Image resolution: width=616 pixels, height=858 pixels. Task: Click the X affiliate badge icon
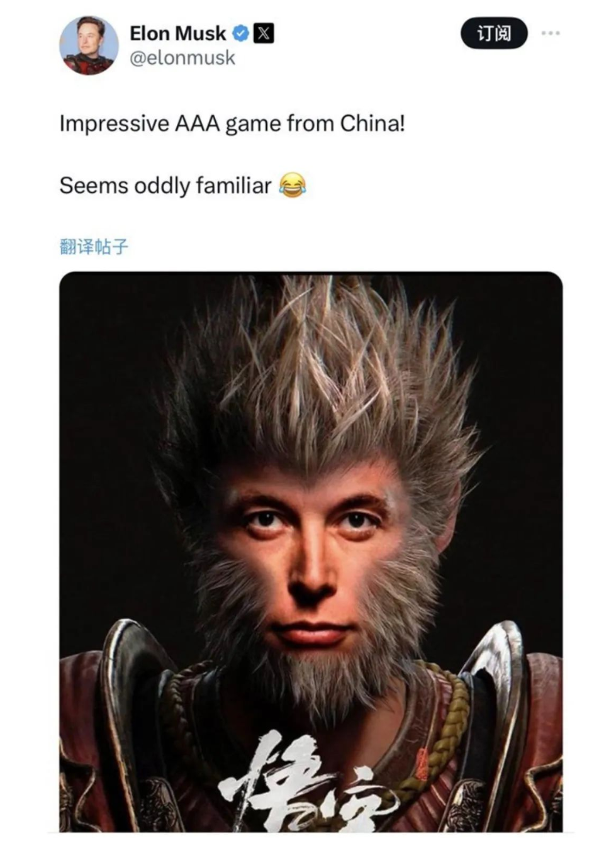click(264, 33)
